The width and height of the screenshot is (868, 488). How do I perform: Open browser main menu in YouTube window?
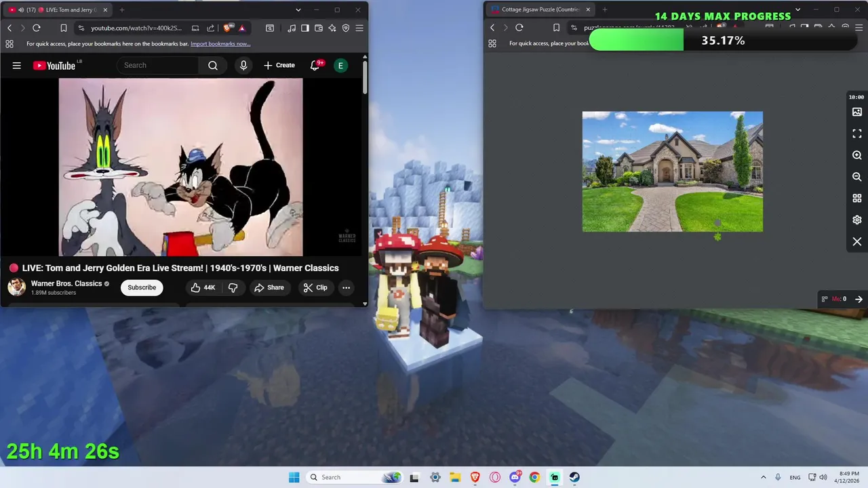tap(359, 28)
